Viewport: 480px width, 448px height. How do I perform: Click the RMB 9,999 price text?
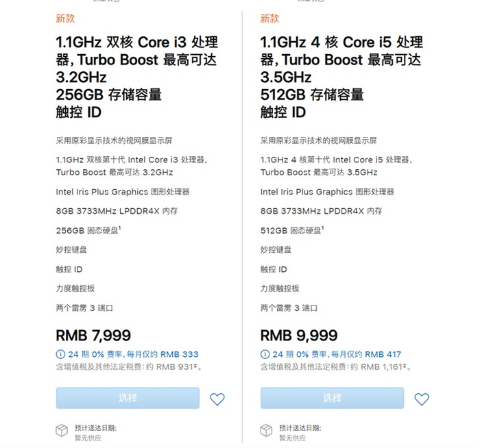coord(299,336)
